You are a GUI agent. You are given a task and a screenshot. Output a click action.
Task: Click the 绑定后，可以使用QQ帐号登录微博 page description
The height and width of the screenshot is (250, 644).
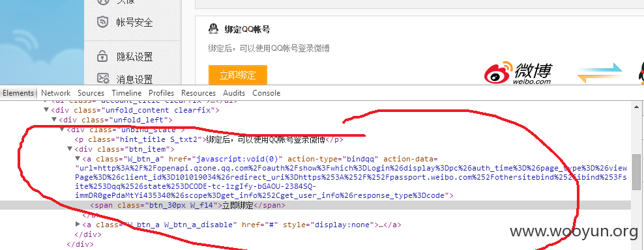(x=269, y=48)
